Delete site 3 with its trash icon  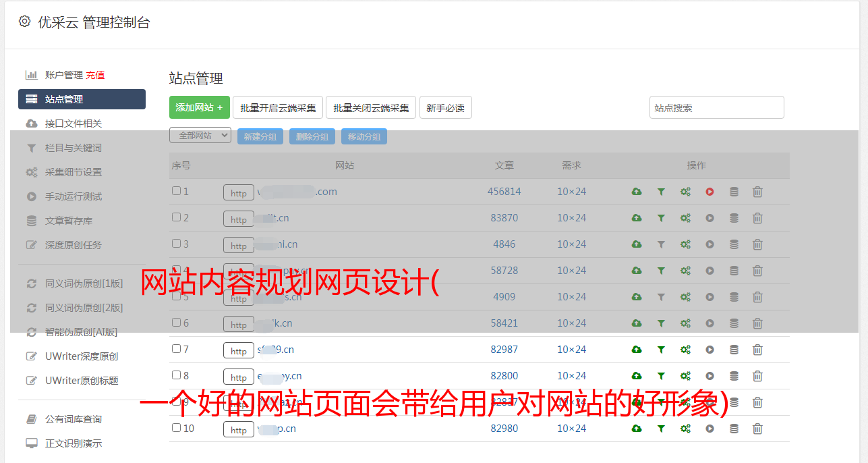click(757, 244)
